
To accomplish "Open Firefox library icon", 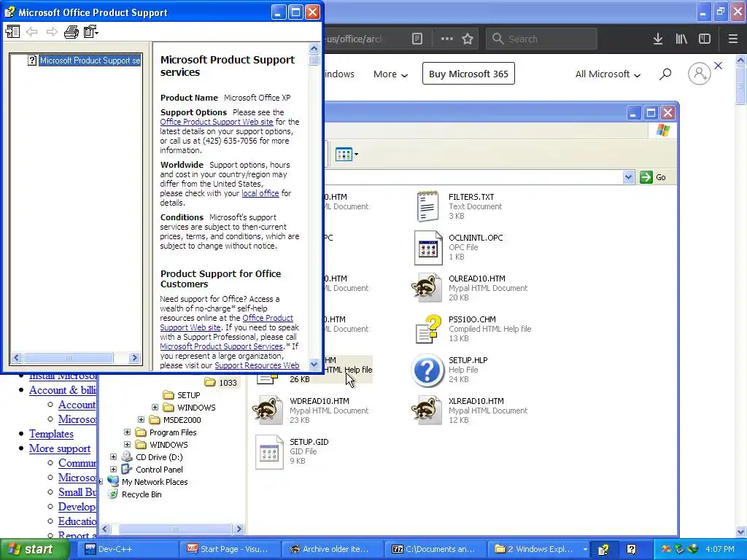I will 681,39.
